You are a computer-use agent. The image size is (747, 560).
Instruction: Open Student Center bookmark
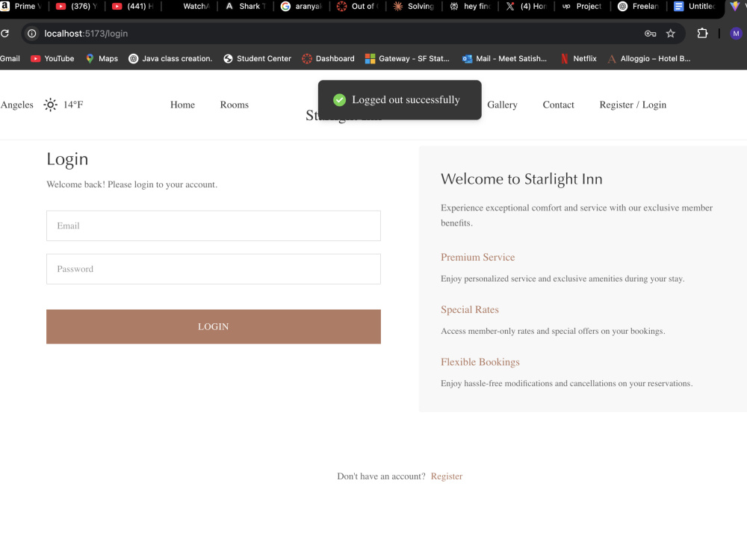[x=258, y=58]
